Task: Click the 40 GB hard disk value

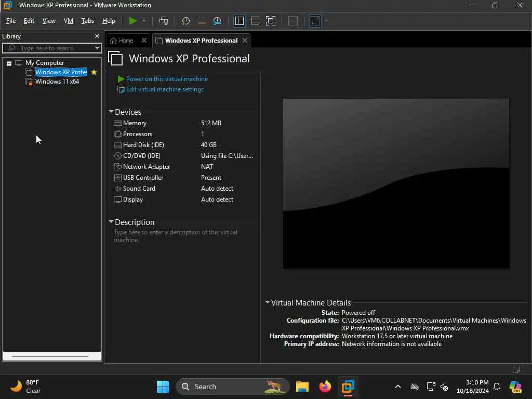Action: tap(209, 145)
